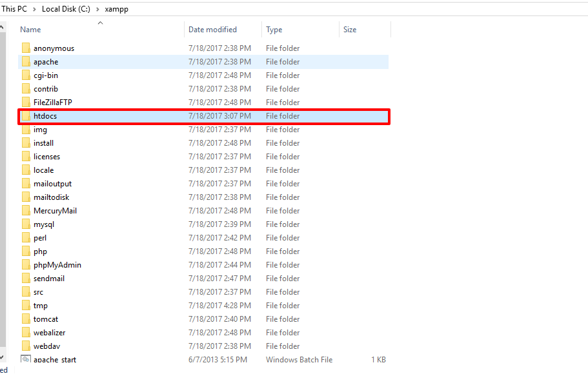This screenshot has height=374, width=588.
Task: Expand breadcrumb chevron after This PC
Action: 35,9
